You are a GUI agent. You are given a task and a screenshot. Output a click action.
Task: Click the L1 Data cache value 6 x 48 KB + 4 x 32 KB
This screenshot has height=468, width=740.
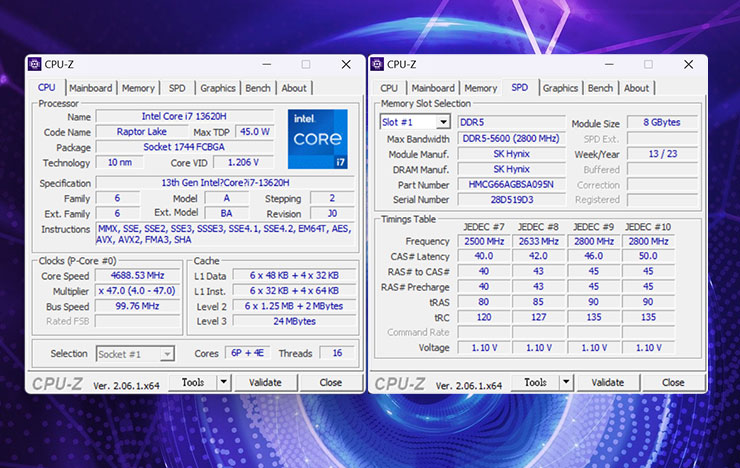coord(294,275)
